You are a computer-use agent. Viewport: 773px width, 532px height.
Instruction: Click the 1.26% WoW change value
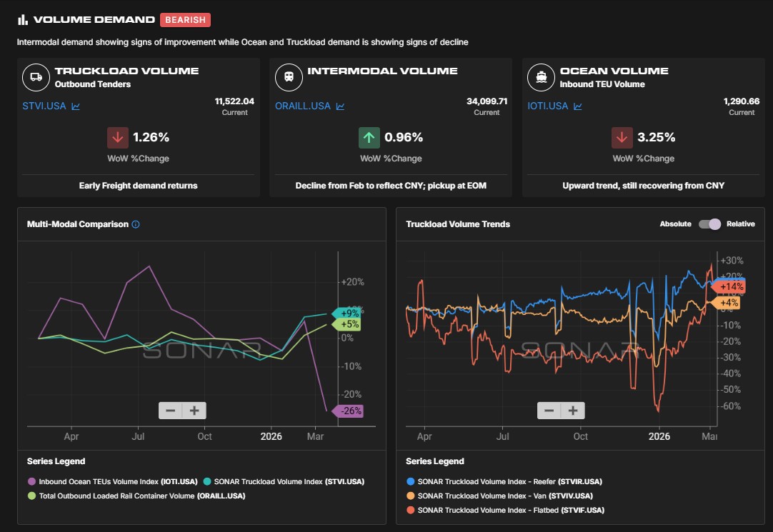tap(151, 137)
